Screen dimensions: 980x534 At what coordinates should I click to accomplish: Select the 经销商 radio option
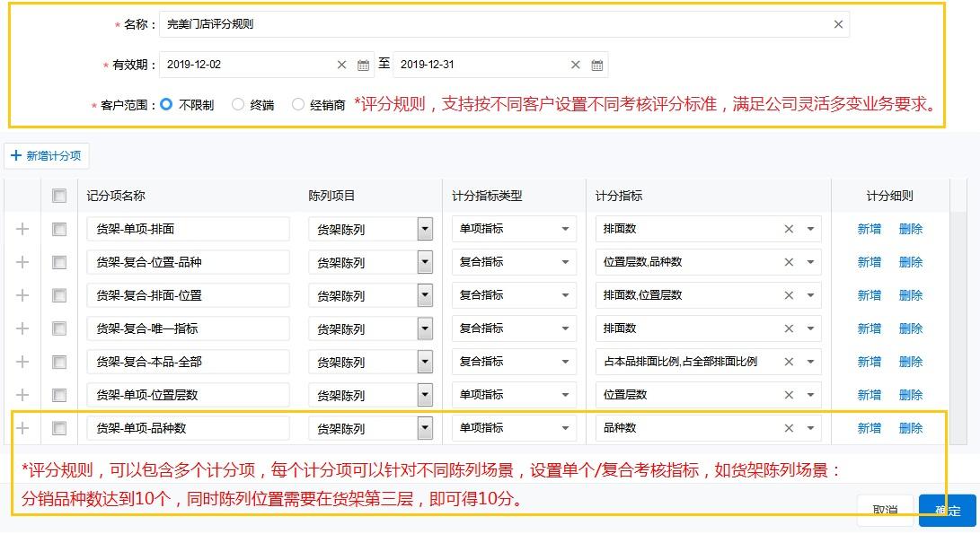(x=298, y=105)
